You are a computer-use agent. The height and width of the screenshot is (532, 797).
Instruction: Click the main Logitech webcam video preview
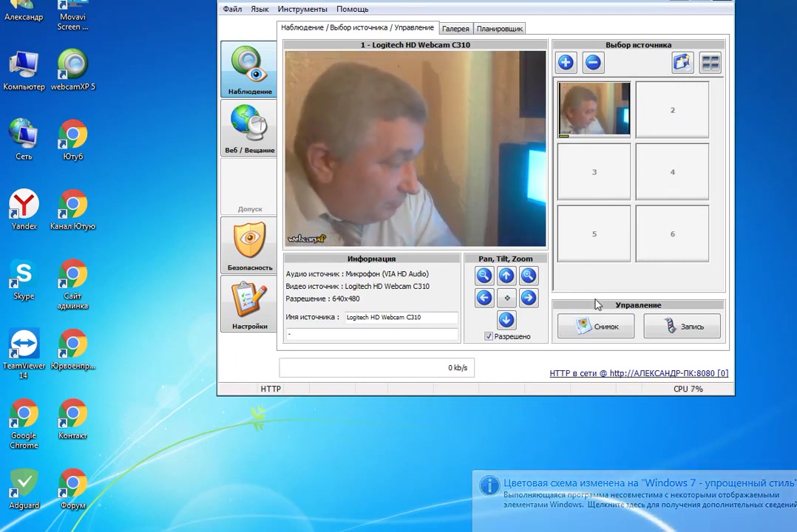coord(416,149)
